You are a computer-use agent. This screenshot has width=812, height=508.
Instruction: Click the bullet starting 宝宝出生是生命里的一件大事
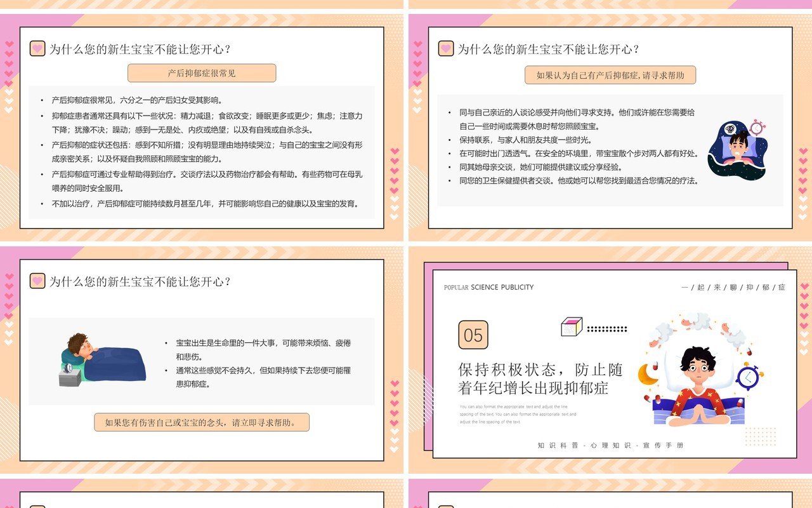263,350
